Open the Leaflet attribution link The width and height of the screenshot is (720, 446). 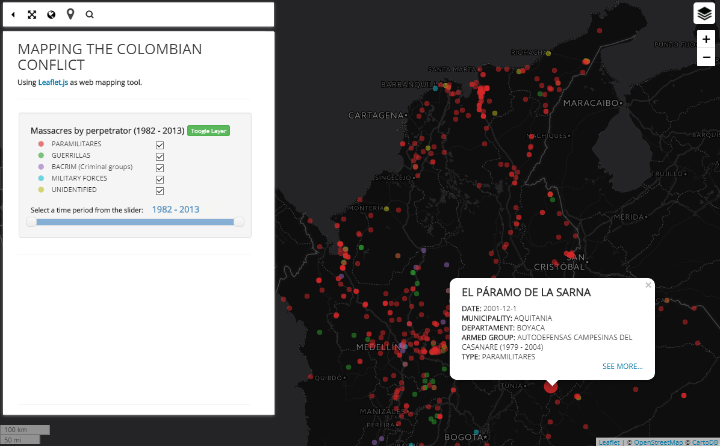click(x=609, y=442)
